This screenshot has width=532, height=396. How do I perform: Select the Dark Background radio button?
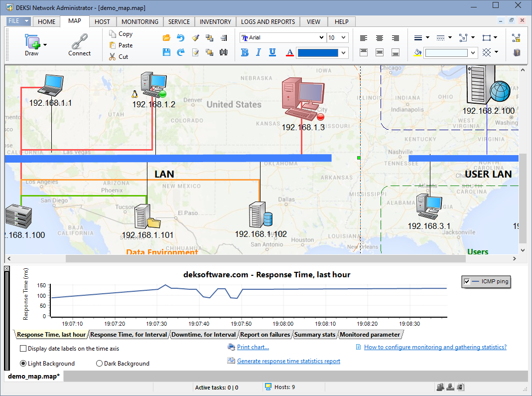pyautogui.click(x=99, y=363)
